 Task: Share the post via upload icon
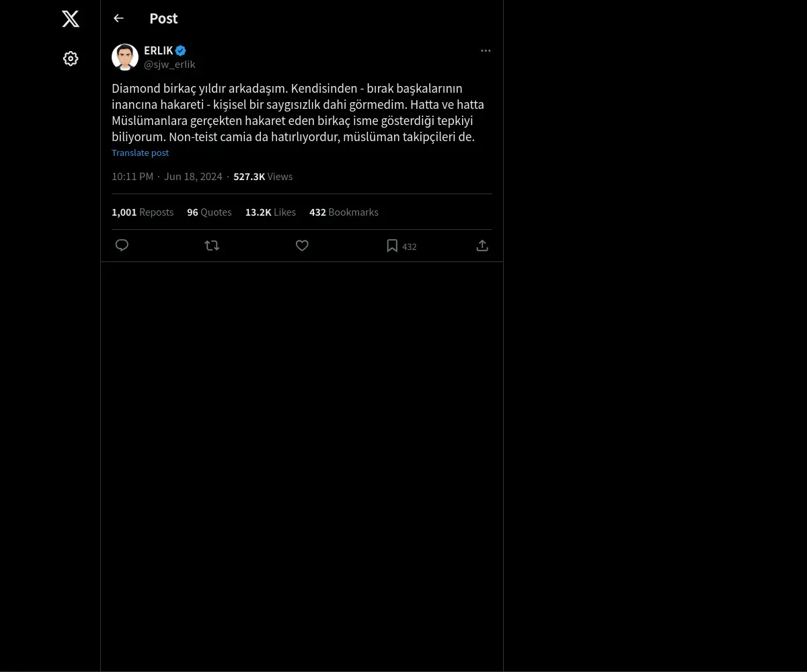[x=482, y=245]
